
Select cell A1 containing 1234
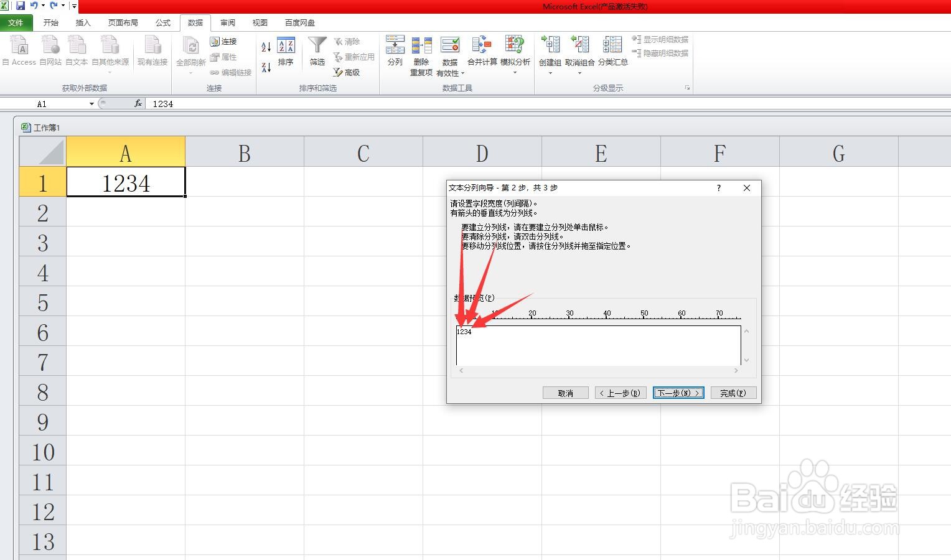point(126,182)
